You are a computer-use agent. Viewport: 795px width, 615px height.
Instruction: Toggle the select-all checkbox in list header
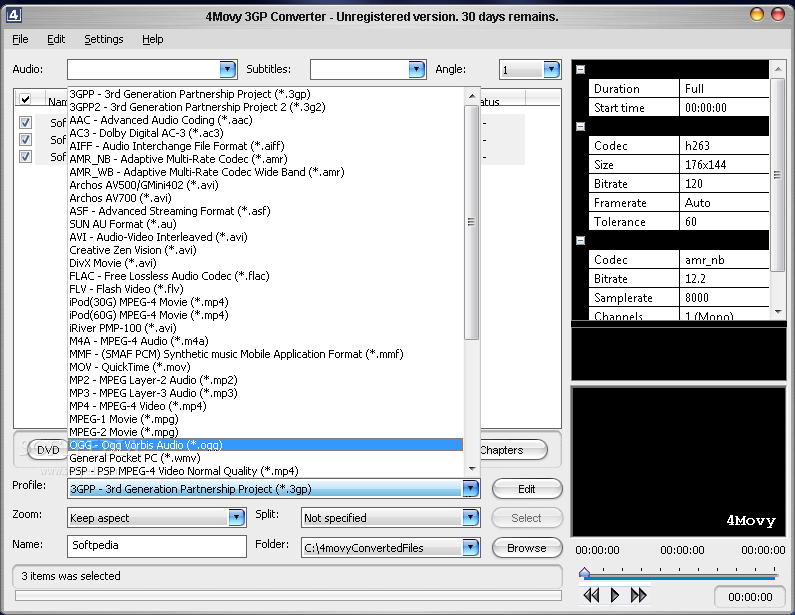point(25,98)
